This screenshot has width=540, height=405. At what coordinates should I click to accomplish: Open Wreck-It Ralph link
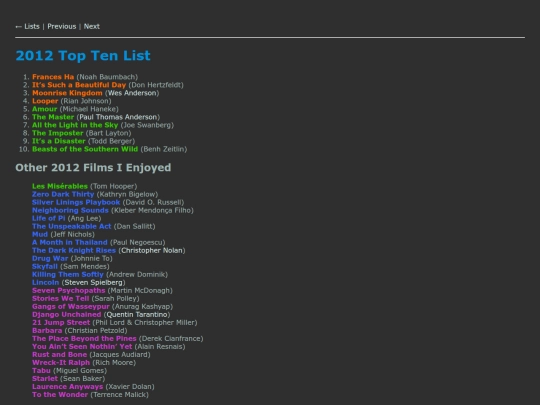pyautogui.click(x=61, y=363)
